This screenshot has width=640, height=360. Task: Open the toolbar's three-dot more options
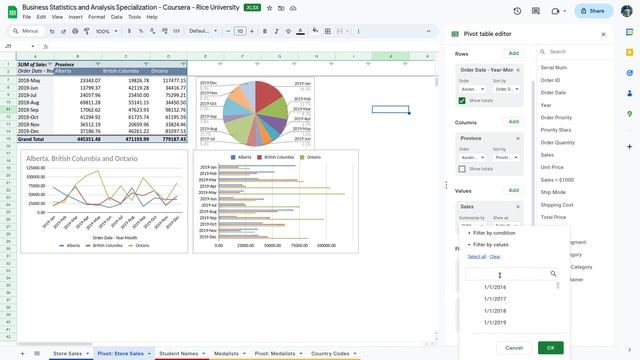point(358,31)
